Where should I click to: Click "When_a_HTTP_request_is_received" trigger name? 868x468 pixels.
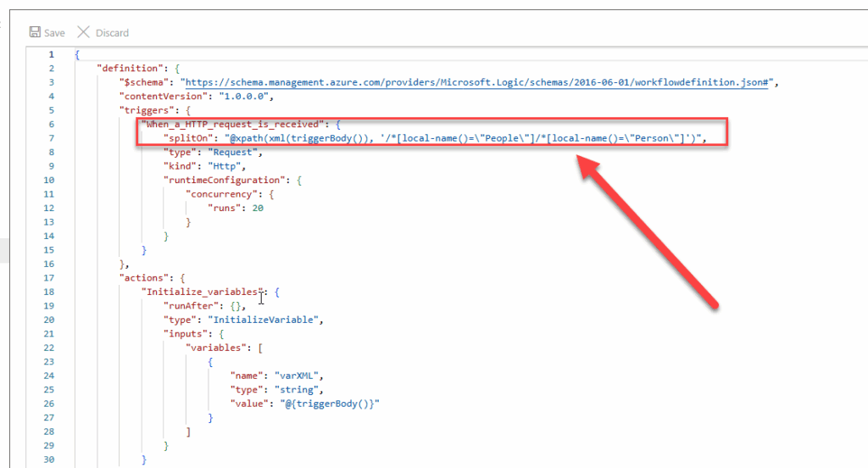[x=232, y=124]
